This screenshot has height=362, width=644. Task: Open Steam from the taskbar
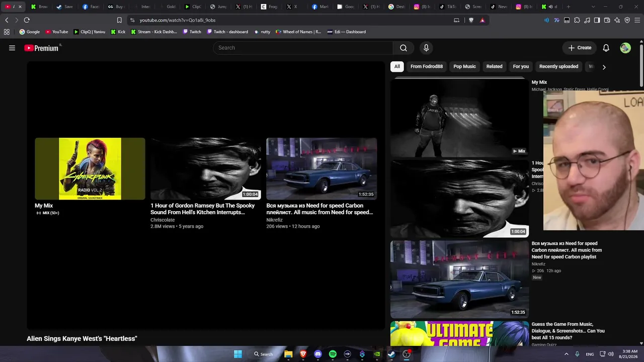(391, 354)
